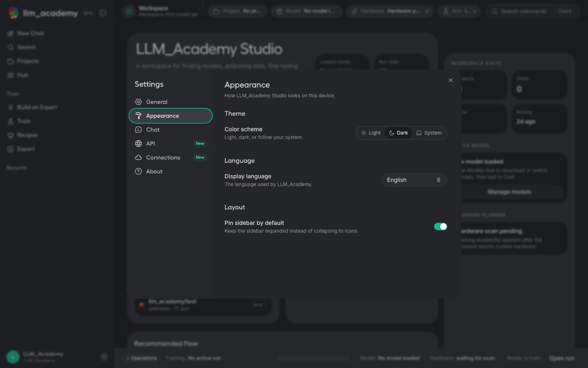Switch color scheme to Dark
Image resolution: width=588 pixels, height=368 pixels.
tap(398, 133)
